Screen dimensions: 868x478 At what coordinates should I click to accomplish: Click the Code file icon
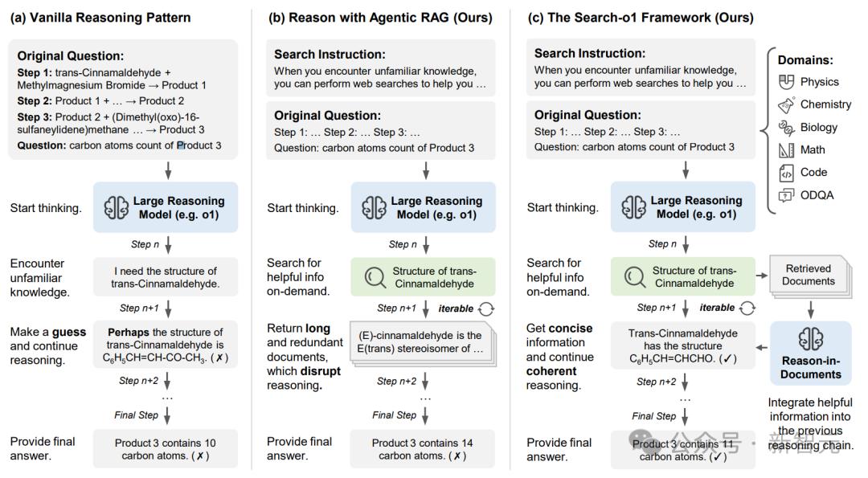click(x=786, y=173)
